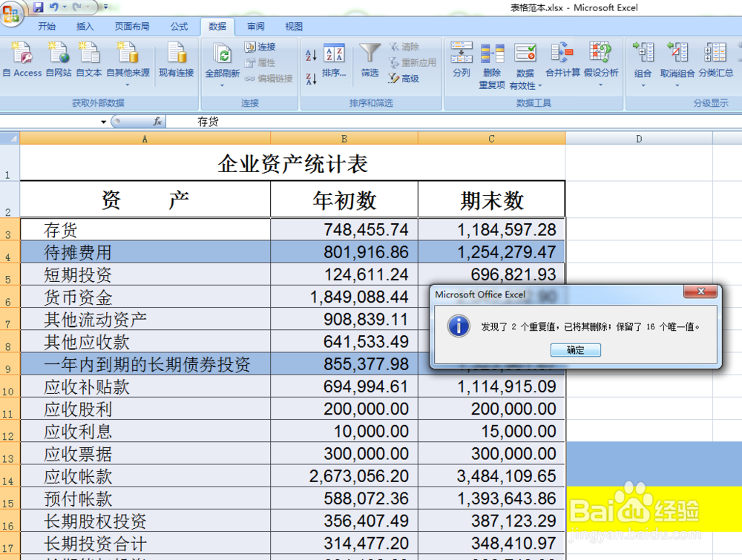Select column A header
This screenshot has height=560, width=742.
click(x=145, y=139)
